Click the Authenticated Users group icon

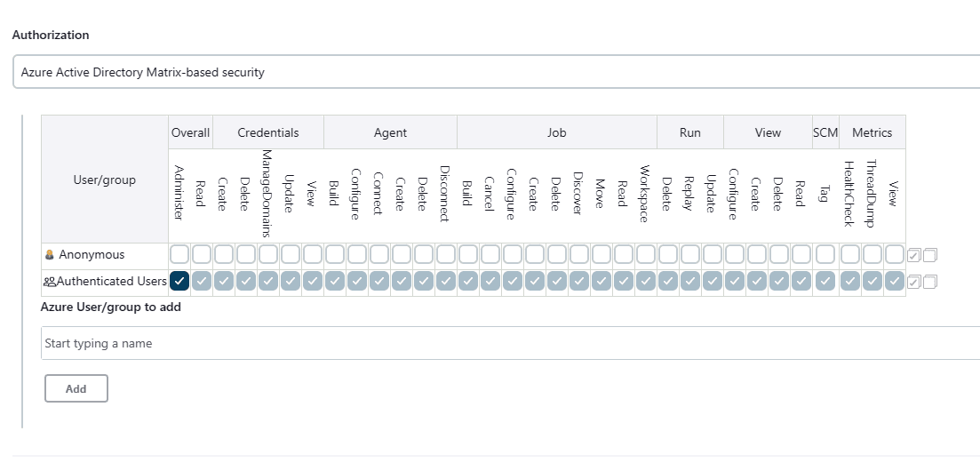tap(50, 282)
